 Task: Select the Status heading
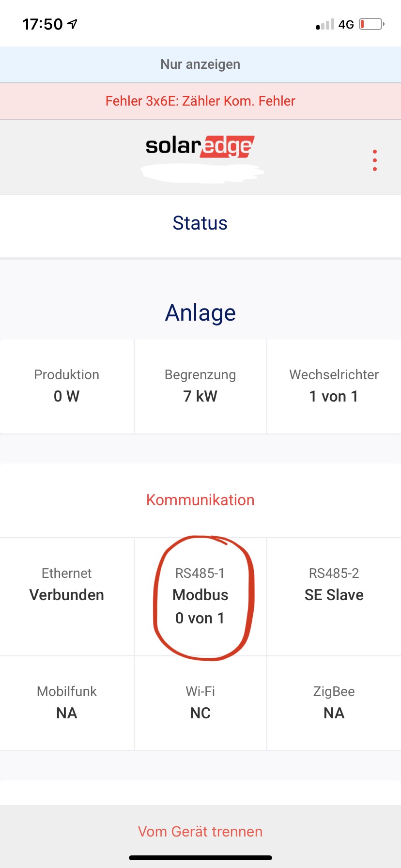[x=200, y=223]
